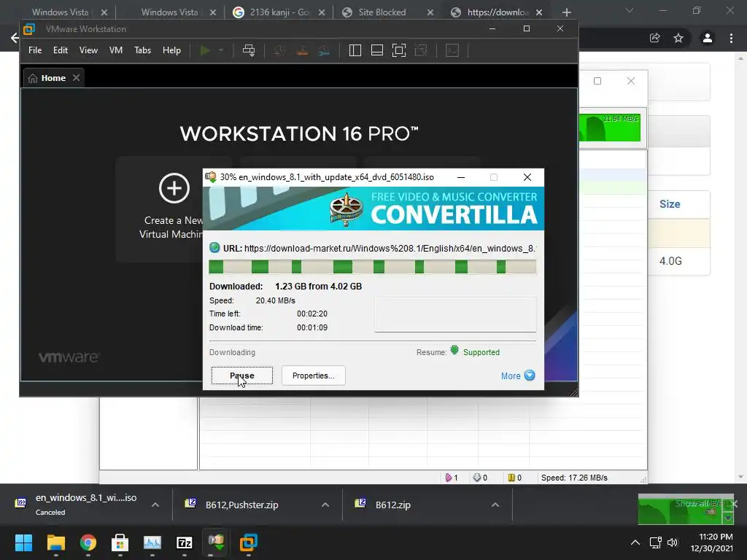Switch to the Site Blocked Chrome tab
Viewport: 747px width, 560px height.
coord(382,12)
